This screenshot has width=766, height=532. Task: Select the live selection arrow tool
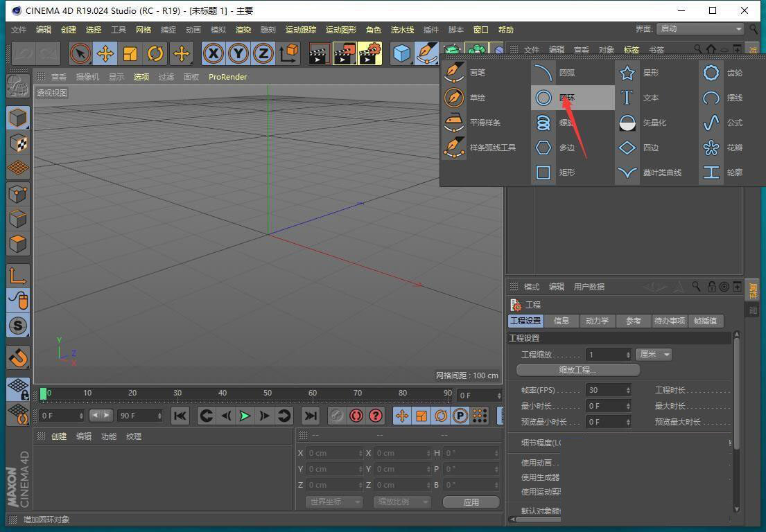click(x=80, y=54)
